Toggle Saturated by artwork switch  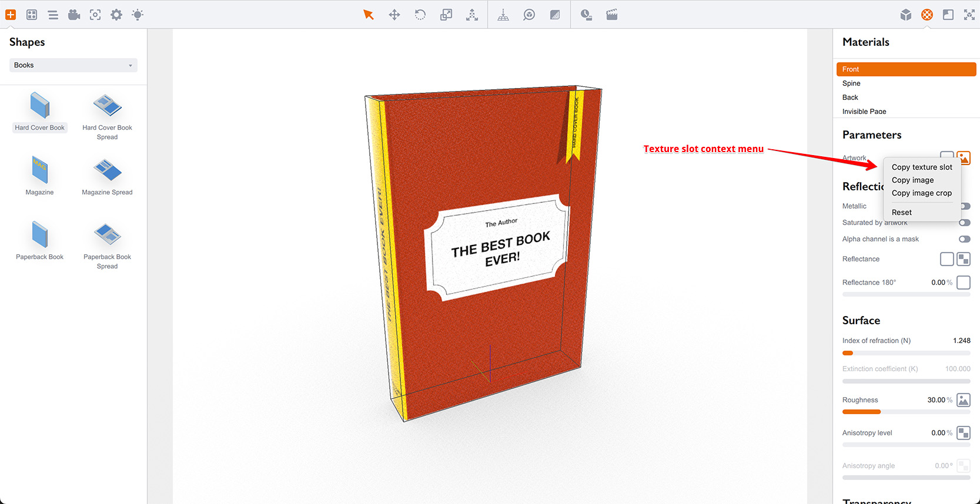point(964,223)
